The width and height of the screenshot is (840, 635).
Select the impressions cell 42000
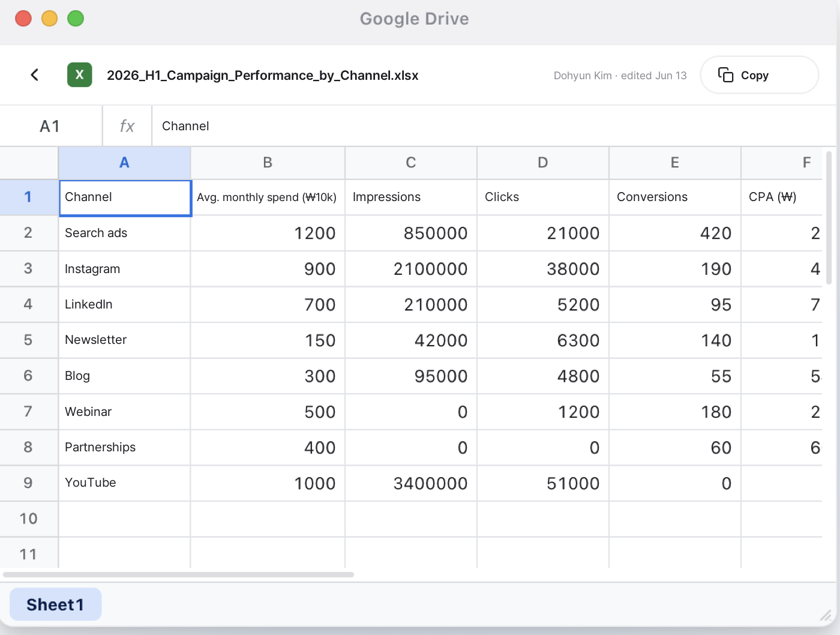pos(411,340)
